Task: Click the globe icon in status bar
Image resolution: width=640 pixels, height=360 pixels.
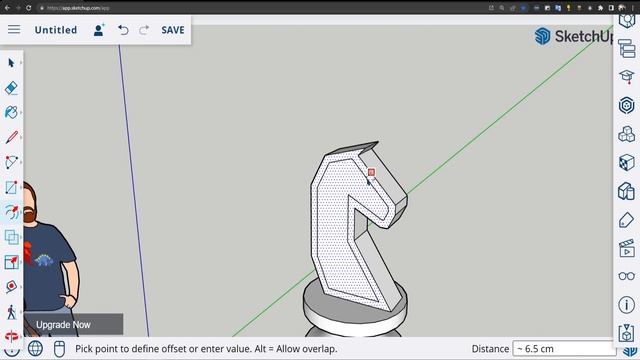Action: tap(36, 349)
